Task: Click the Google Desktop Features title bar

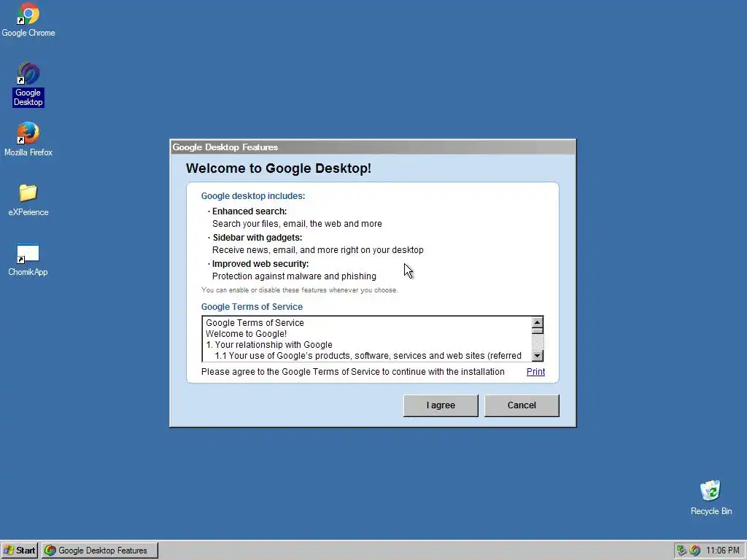Action: point(373,147)
